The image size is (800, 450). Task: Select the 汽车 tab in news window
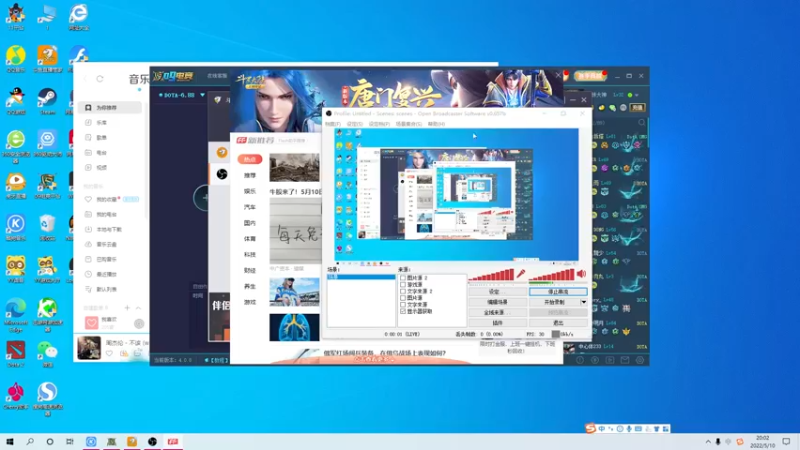point(249,207)
